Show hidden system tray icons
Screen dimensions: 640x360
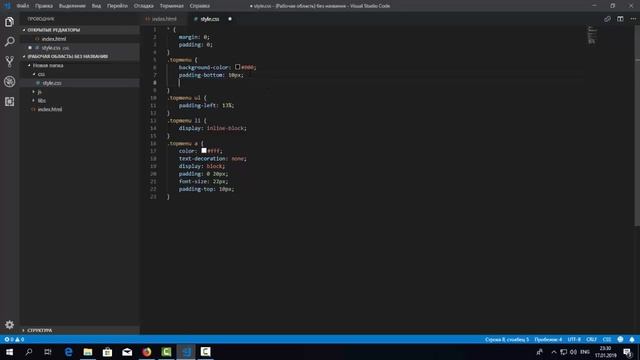pyautogui.click(x=554, y=352)
